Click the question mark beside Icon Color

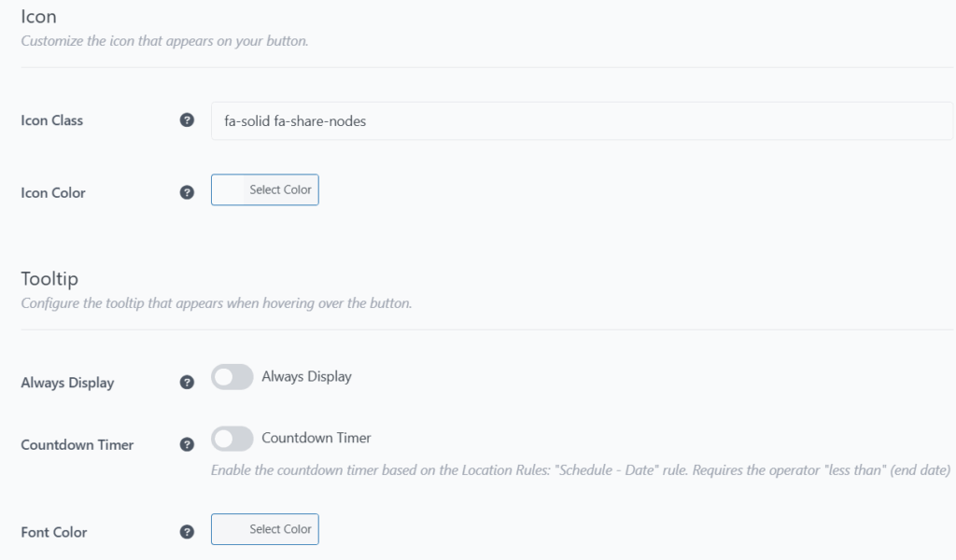187,192
